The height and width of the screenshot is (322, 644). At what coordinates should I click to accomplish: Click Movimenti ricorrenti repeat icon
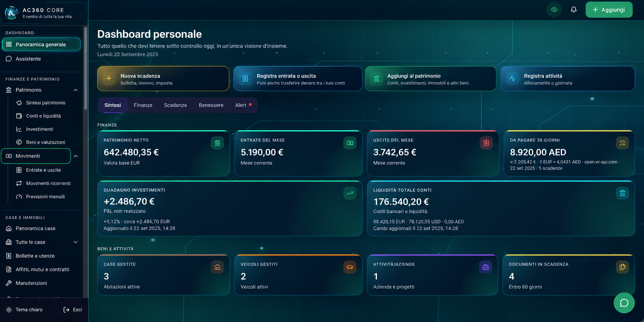pos(19,183)
